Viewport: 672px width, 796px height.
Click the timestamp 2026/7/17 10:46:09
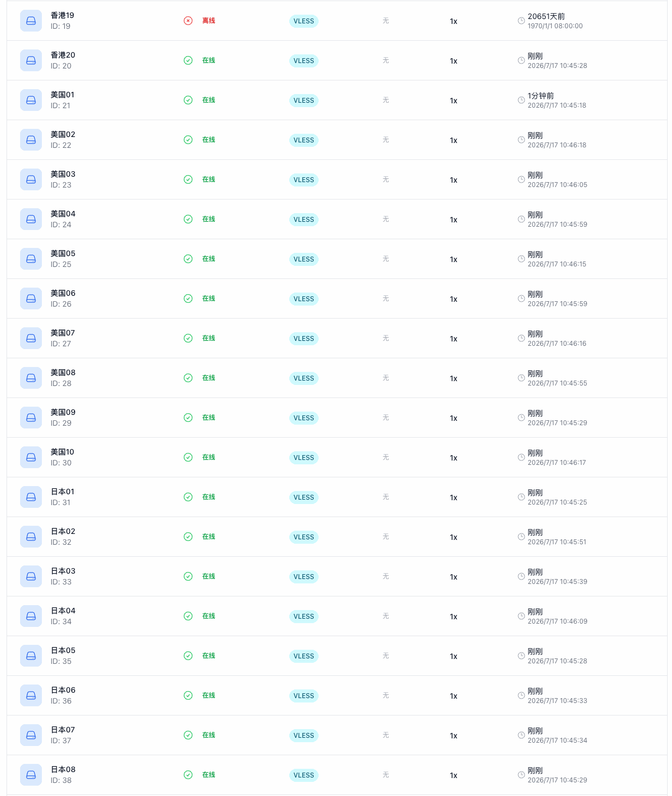(x=557, y=621)
